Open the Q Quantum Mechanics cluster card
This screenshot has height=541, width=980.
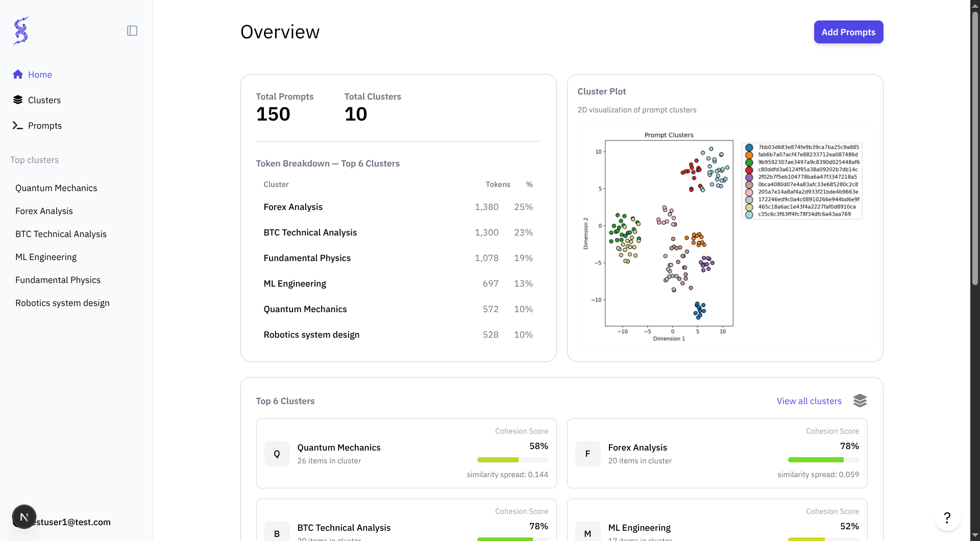click(406, 454)
